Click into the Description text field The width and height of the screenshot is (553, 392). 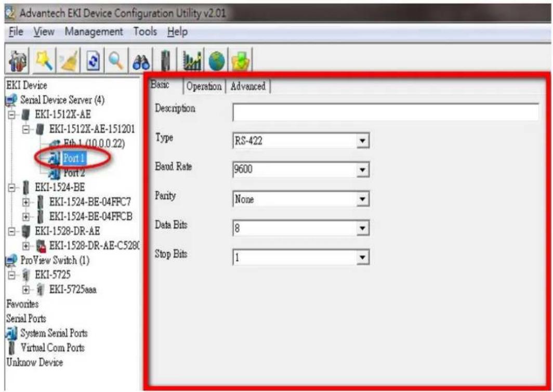pyautogui.click(x=386, y=112)
